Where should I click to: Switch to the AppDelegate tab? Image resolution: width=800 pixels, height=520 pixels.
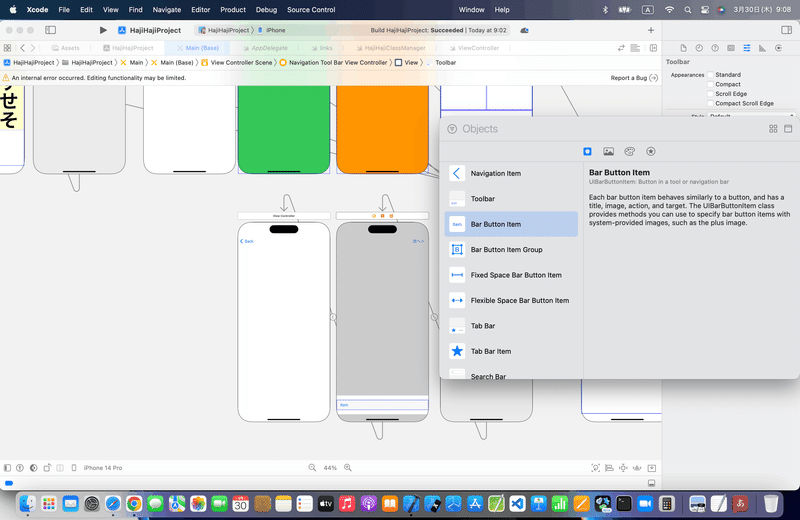pyautogui.click(x=265, y=48)
